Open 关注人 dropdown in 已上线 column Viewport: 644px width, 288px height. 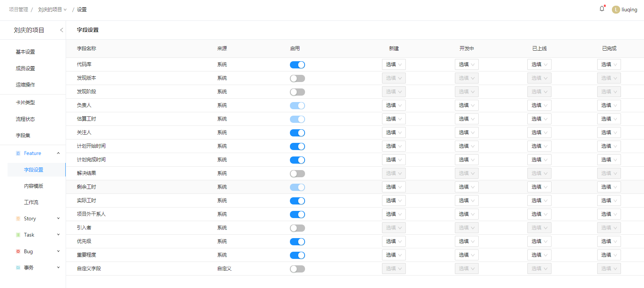point(539,133)
